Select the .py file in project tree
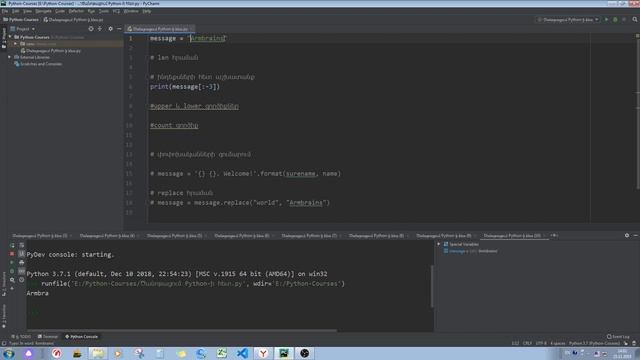This screenshot has width=640, height=360. tap(53, 51)
